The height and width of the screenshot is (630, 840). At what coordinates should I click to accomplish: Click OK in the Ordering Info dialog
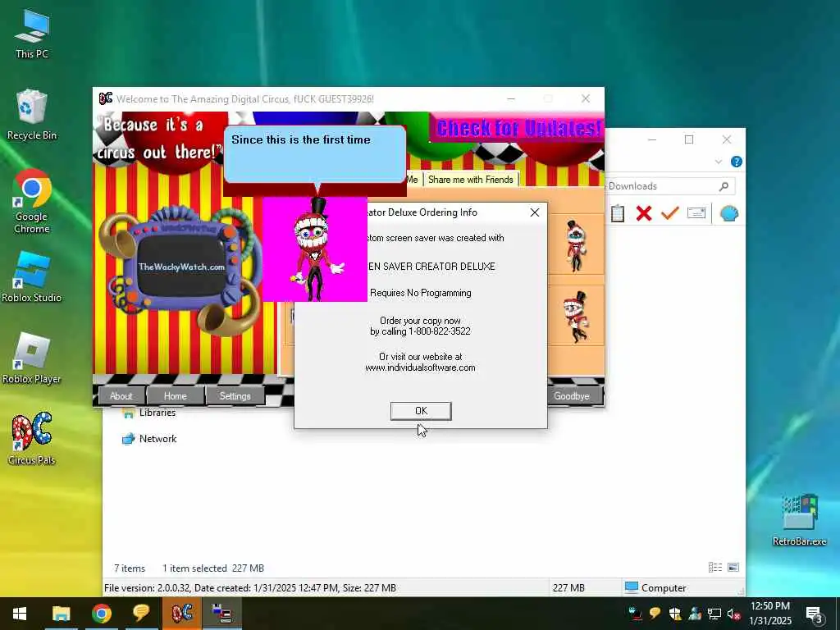click(x=421, y=411)
